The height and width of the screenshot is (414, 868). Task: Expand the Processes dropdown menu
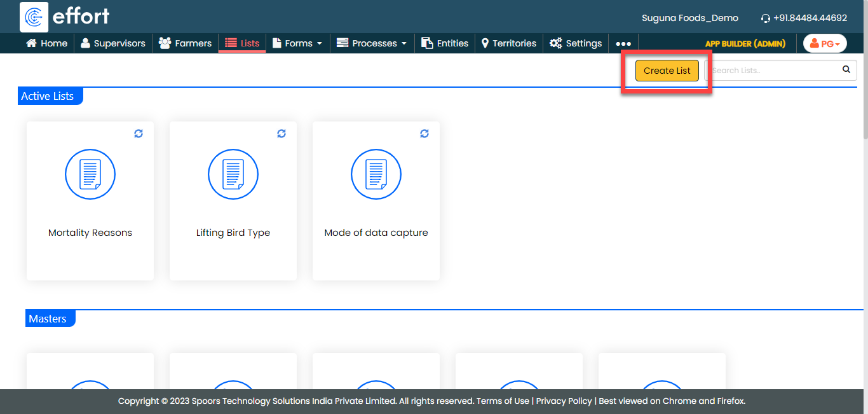click(x=372, y=43)
